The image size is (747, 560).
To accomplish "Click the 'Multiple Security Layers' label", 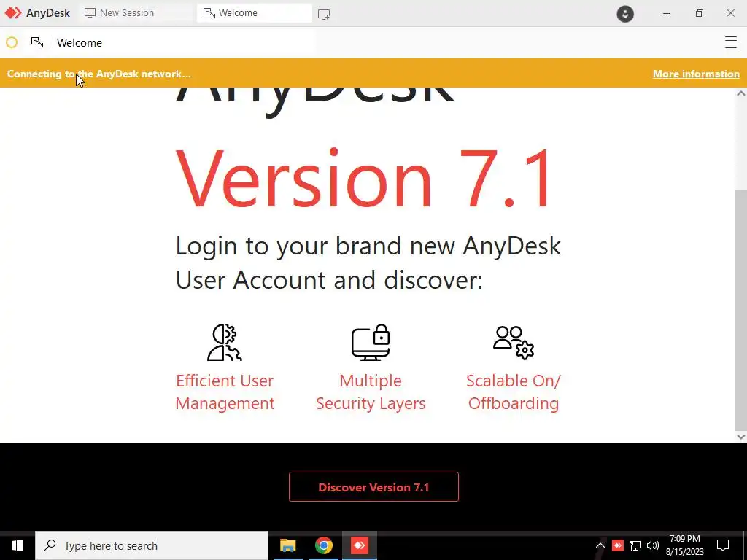I will pyautogui.click(x=371, y=392).
